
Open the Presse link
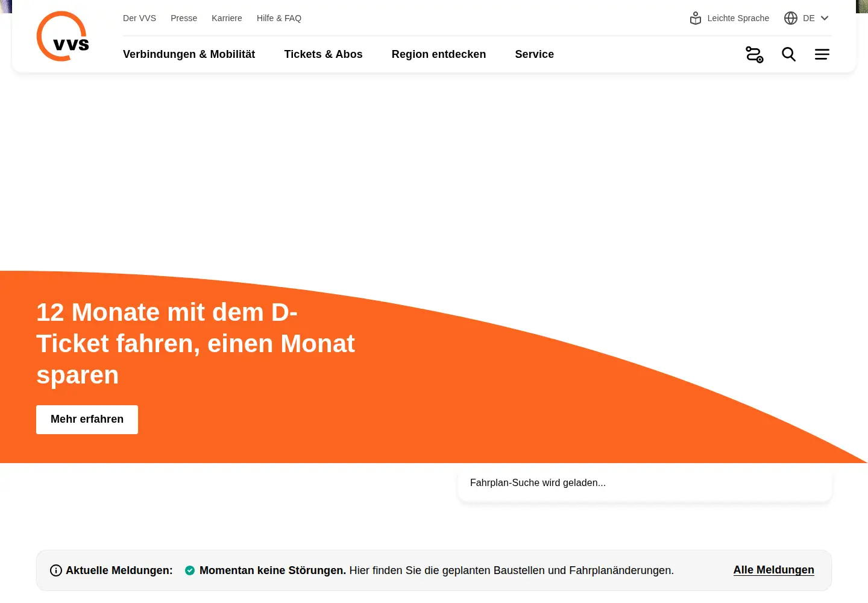(184, 18)
